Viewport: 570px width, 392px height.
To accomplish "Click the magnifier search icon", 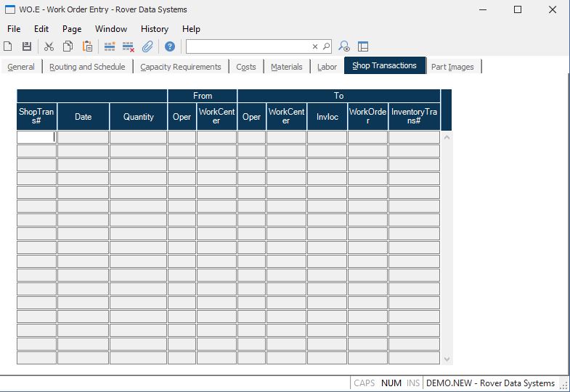I will 326,46.
